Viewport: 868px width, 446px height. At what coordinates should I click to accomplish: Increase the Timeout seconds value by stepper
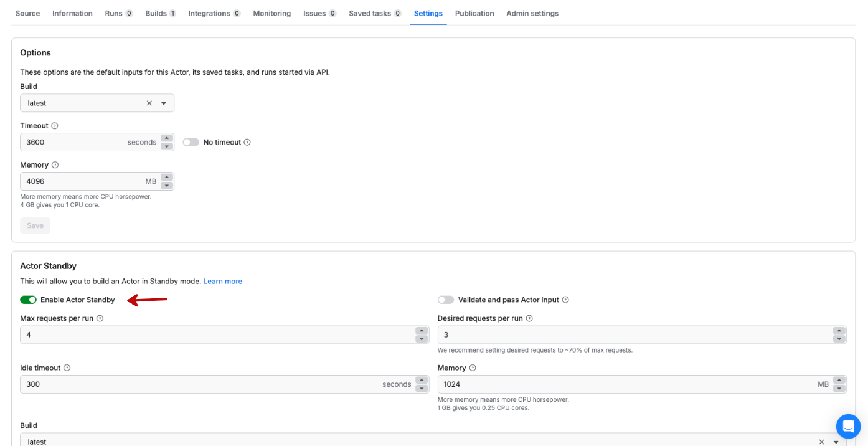(166, 138)
